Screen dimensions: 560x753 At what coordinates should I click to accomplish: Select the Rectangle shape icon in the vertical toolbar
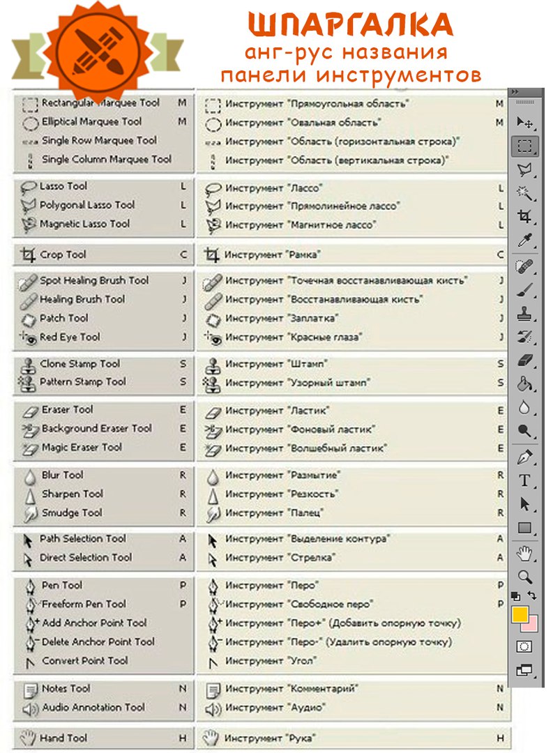[x=525, y=528]
